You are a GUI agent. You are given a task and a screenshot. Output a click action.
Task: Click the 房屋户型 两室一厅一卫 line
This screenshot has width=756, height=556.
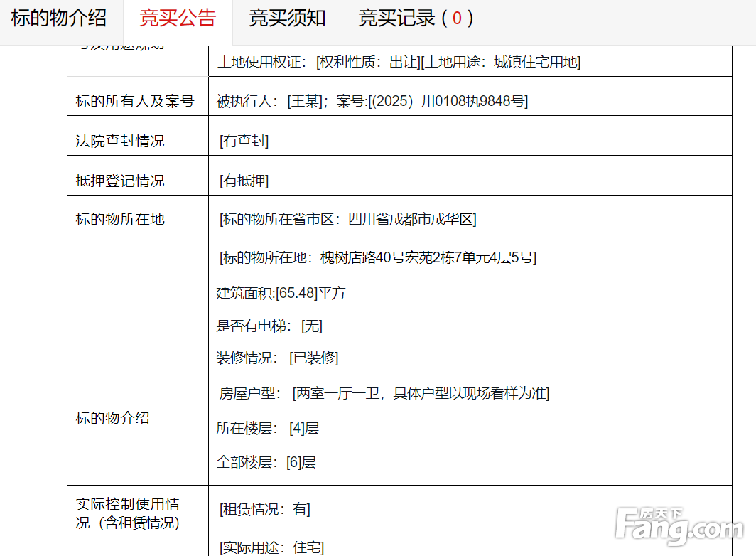384,393
